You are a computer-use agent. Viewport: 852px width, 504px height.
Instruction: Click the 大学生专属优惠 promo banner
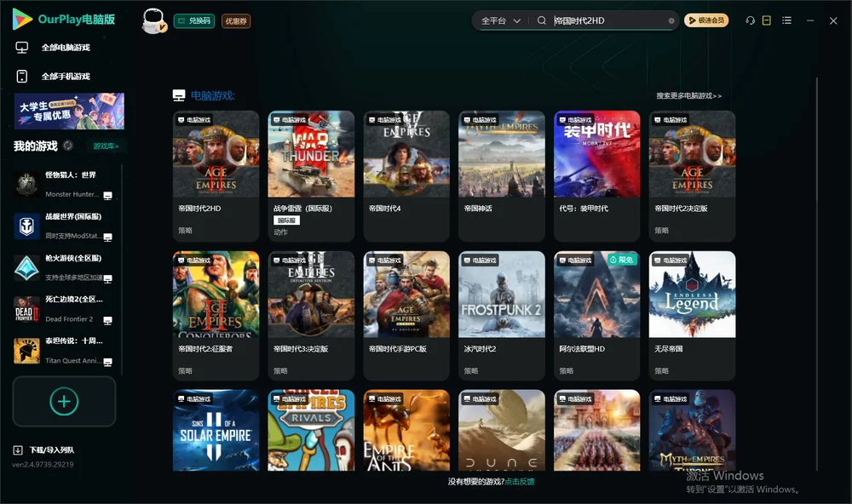[69, 111]
